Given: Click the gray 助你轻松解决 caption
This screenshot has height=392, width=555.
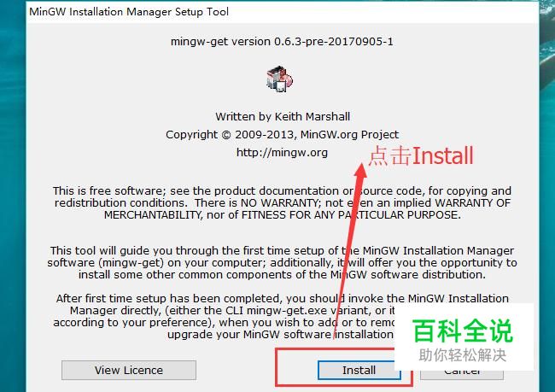Looking at the screenshot, I should tap(463, 355).
